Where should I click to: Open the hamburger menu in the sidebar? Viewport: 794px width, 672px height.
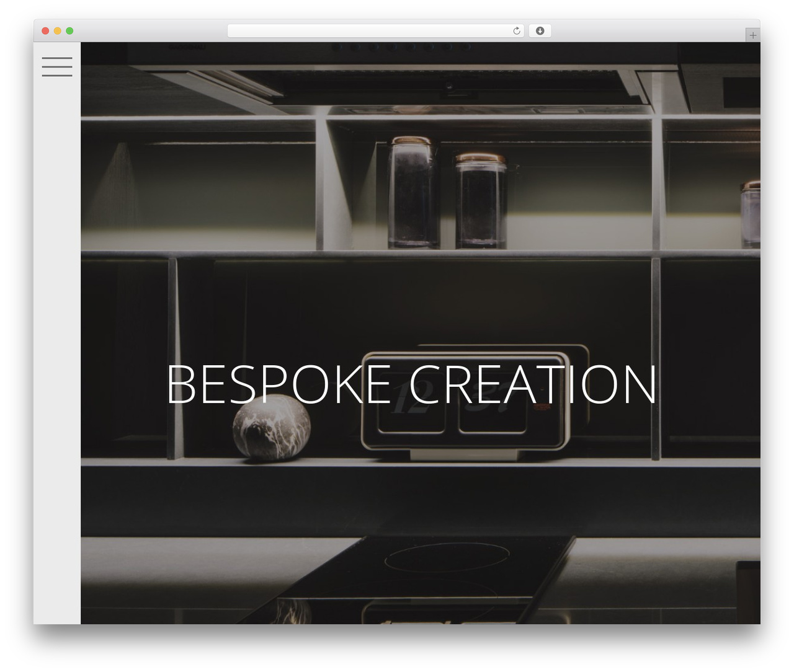click(x=57, y=66)
